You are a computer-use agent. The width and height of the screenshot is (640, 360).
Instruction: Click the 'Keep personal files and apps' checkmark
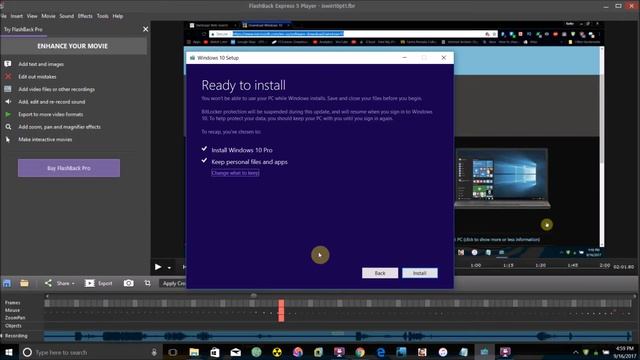[x=204, y=161]
